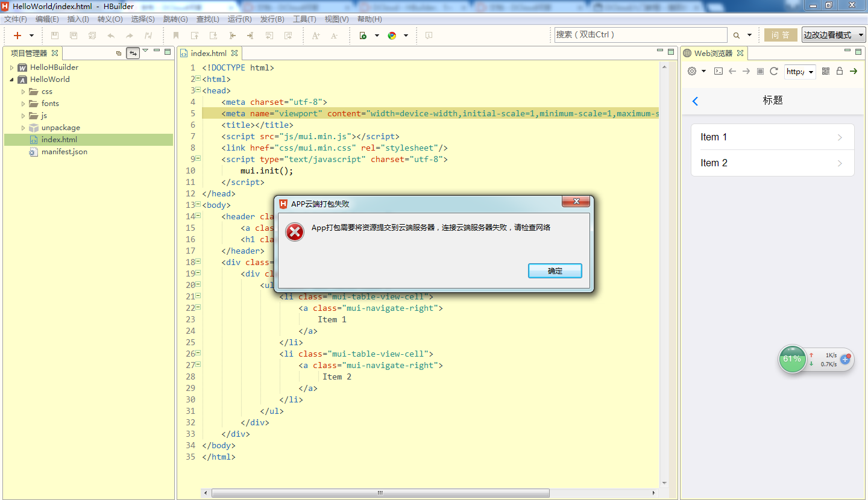Toggle code fold at line 21 li
868x500 pixels.
coord(198,296)
